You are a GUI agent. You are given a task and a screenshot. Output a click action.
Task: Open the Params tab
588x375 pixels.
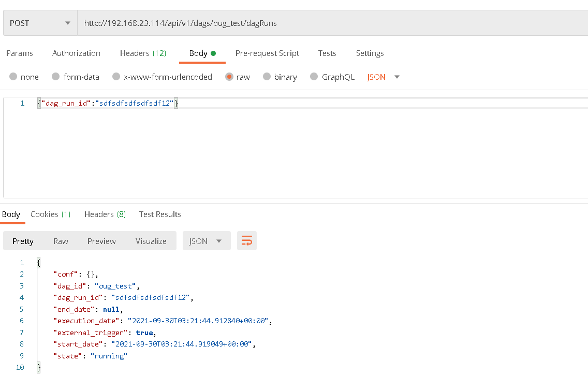click(x=20, y=53)
